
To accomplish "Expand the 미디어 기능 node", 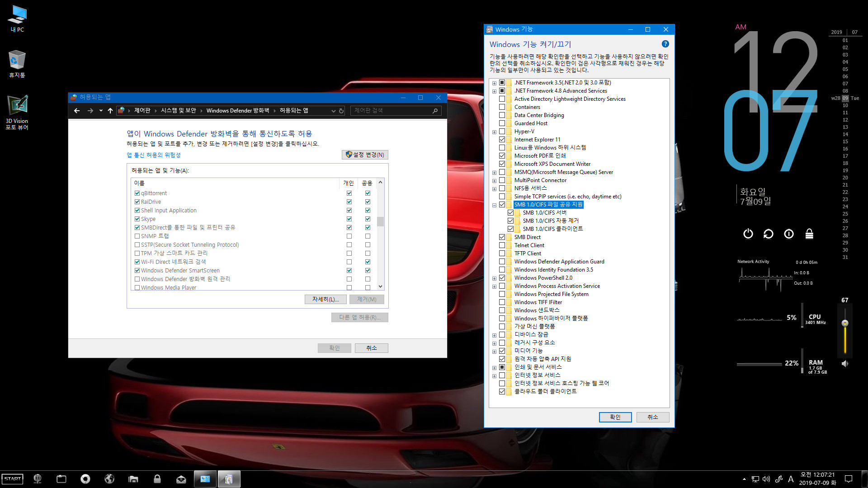I will (x=494, y=352).
